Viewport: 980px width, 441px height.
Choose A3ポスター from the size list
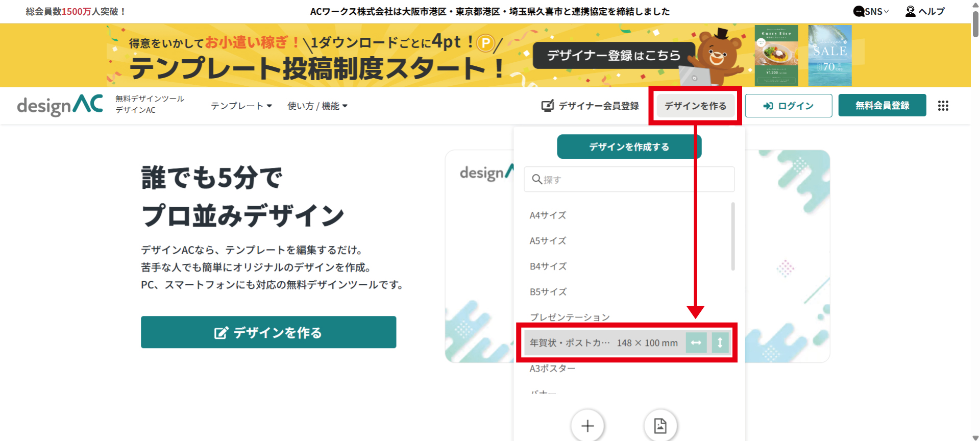[552, 369]
